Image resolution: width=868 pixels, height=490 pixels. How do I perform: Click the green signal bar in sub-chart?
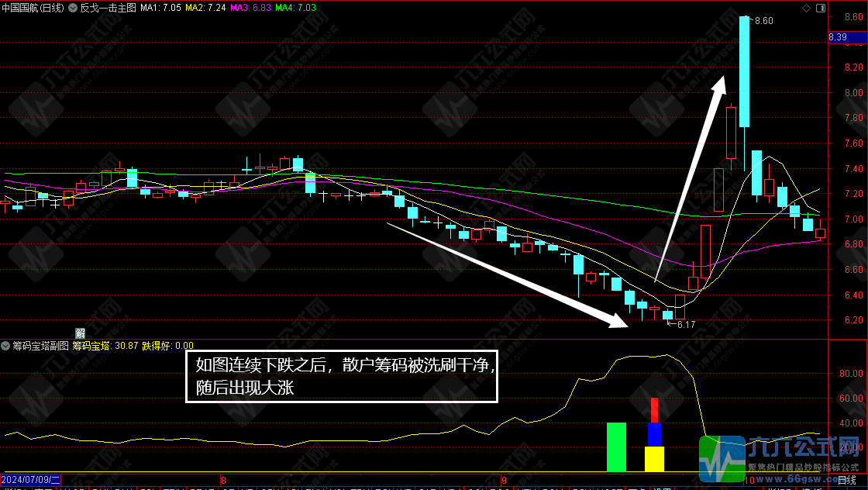tap(616, 447)
